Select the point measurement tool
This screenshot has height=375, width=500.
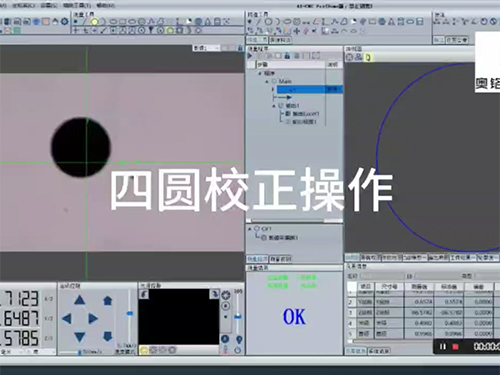(x=76, y=22)
